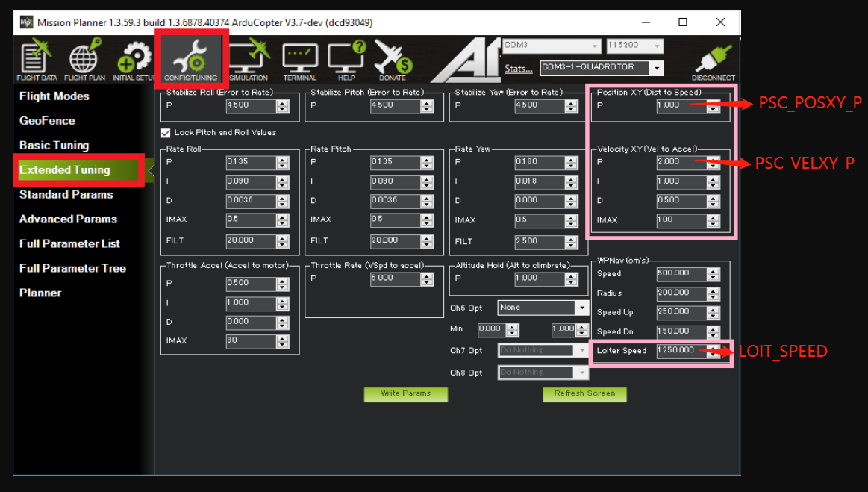Click the Throttle Accel IMAX field

coord(251,341)
